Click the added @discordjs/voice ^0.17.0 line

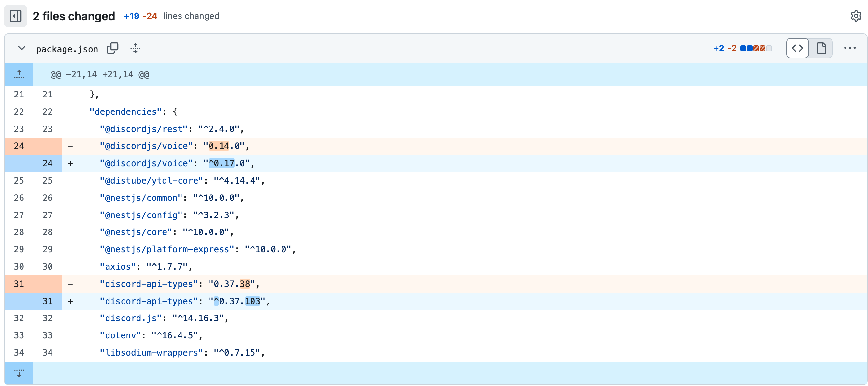(x=177, y=164)
